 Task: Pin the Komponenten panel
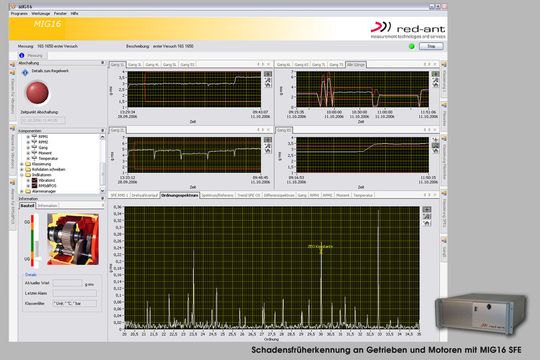coord(102,131)
